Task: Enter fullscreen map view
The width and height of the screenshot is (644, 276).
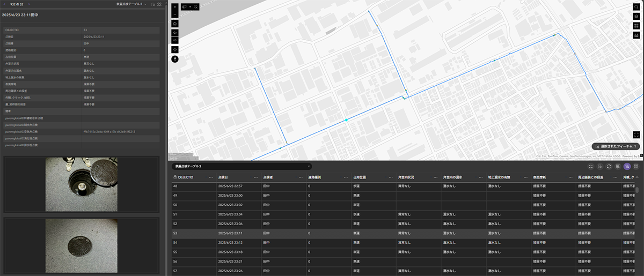Action: click(636, 135)
